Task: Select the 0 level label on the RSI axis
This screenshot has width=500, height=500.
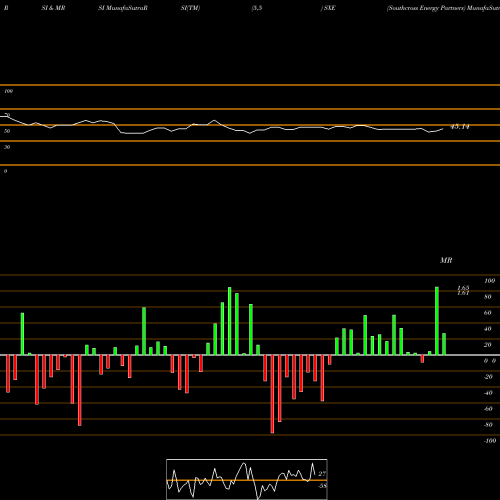Action: [5, 171]
